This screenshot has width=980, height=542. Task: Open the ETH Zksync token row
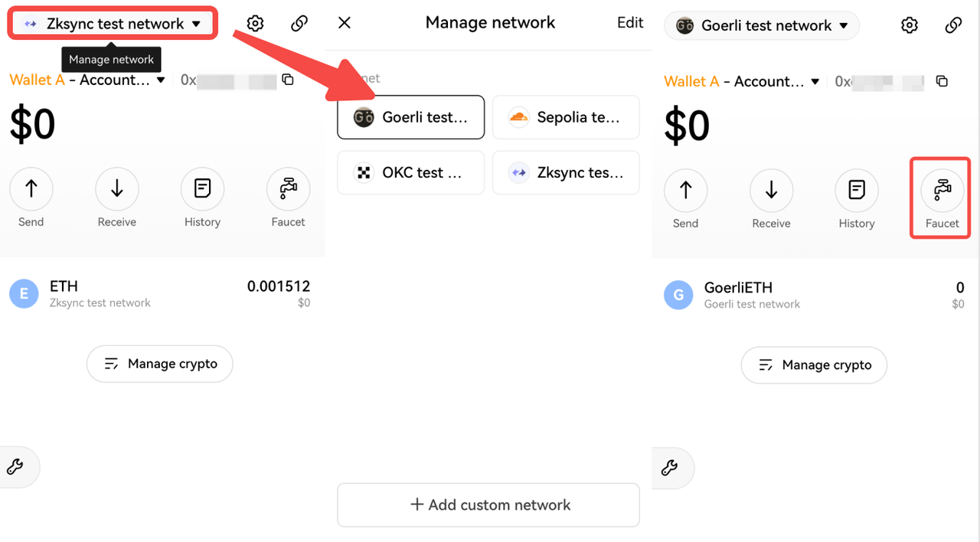[159, 294]
